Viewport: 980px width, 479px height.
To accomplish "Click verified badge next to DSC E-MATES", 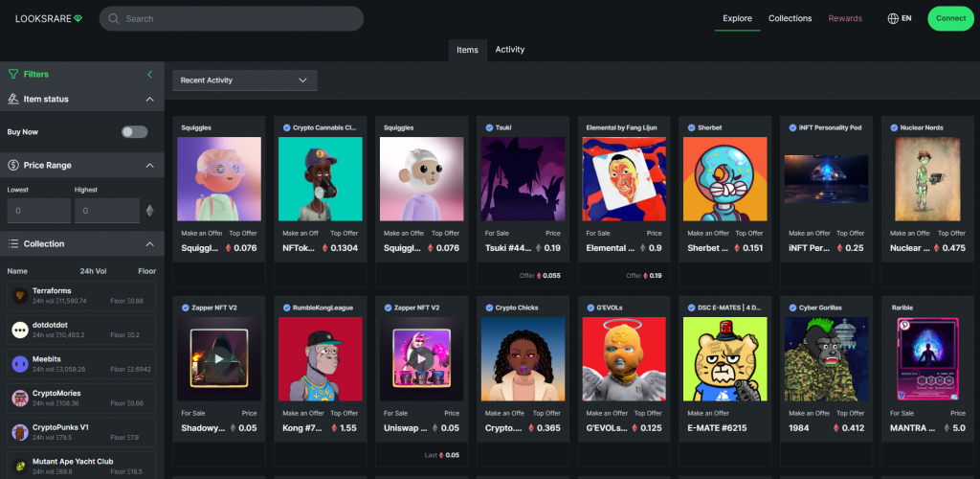I will [x=692, y=308].
